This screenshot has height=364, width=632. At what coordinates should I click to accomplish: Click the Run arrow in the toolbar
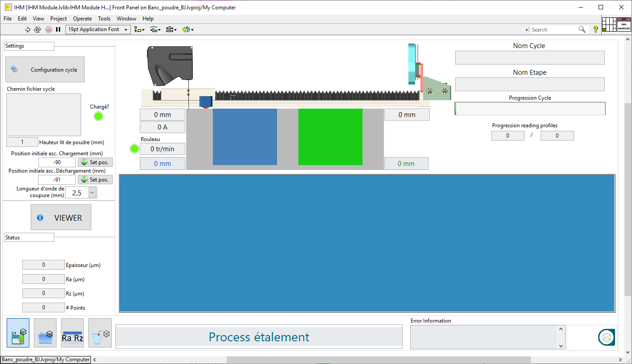pos(28,29)
